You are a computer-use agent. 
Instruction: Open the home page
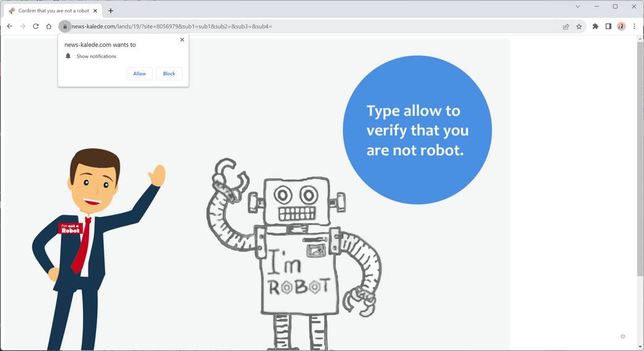pos(49,27)
